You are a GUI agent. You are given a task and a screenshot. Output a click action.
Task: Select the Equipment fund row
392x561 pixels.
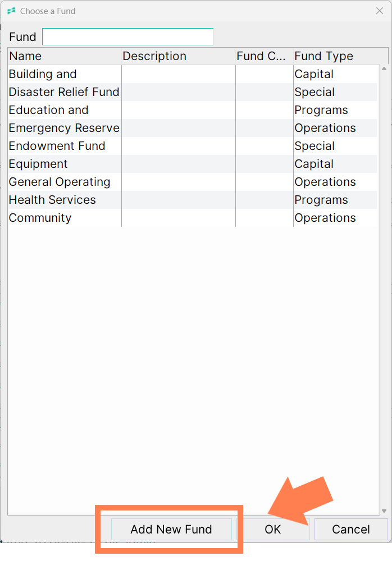(x=193, y=164)
